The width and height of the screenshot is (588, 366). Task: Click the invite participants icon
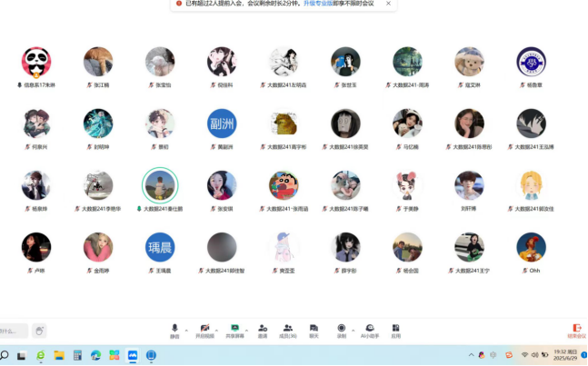[263, 329]
